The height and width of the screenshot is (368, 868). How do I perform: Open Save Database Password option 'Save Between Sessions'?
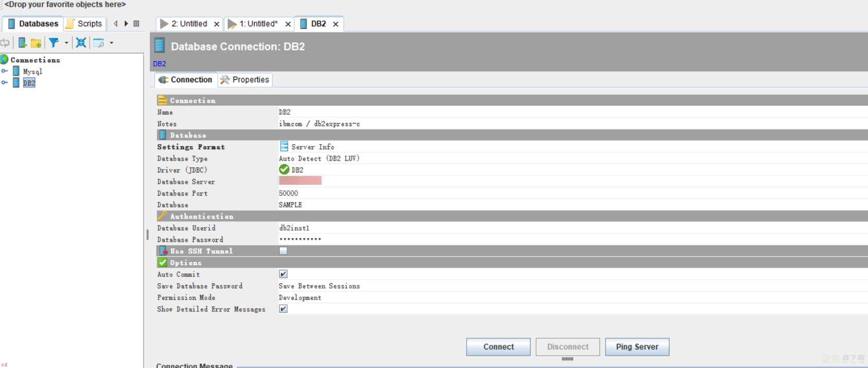573,286
